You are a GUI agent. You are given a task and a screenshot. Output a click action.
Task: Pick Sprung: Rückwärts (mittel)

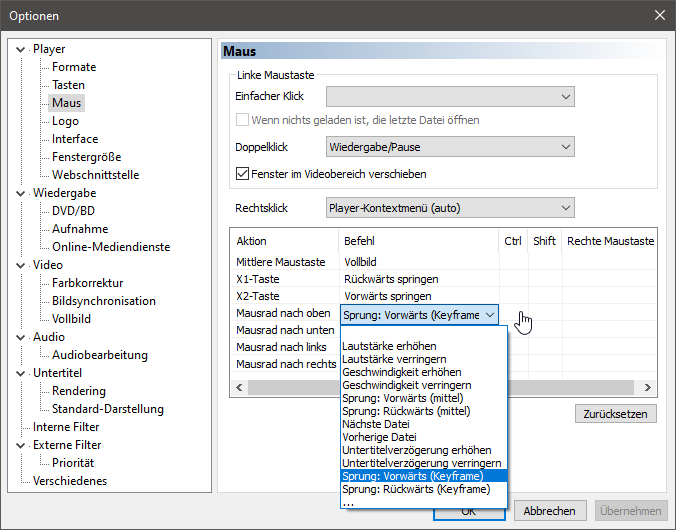coord(424,411)
